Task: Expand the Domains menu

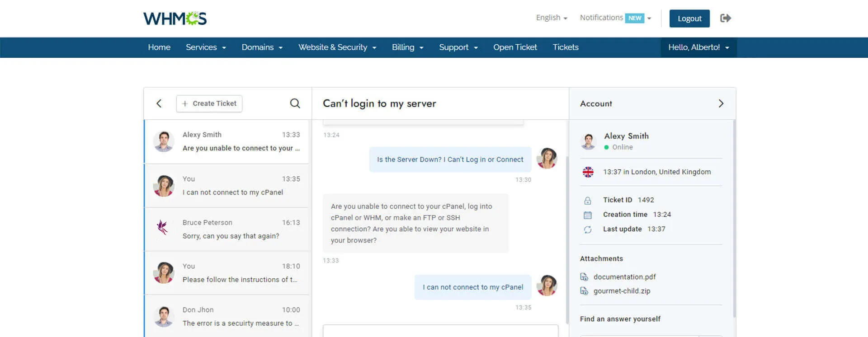Action: tap(262, 47)
